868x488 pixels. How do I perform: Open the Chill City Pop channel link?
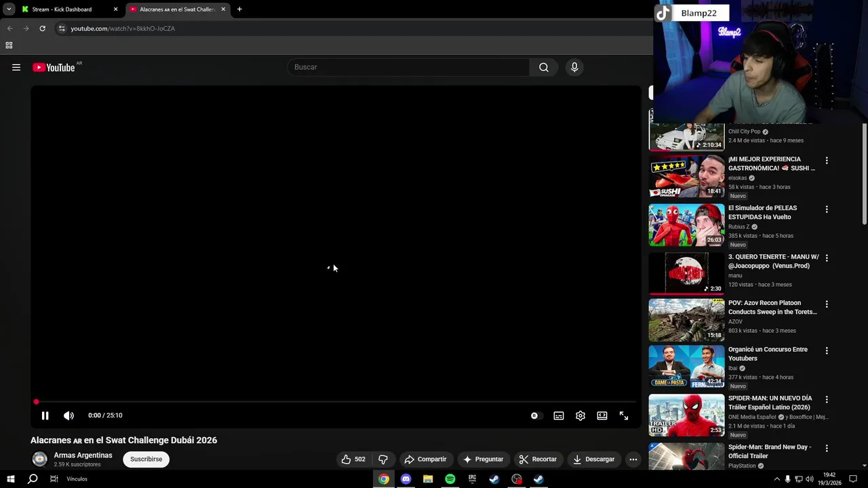tap(744, 131)
